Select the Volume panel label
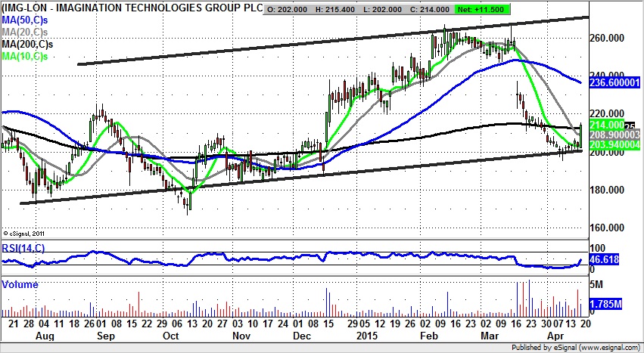644x353 pixels. (19, 284)
